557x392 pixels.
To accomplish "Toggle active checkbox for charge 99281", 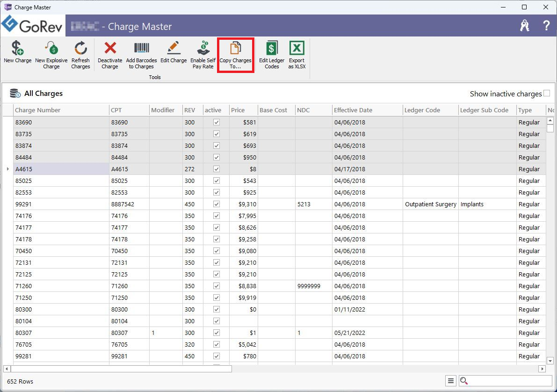I will pos(217,356).
